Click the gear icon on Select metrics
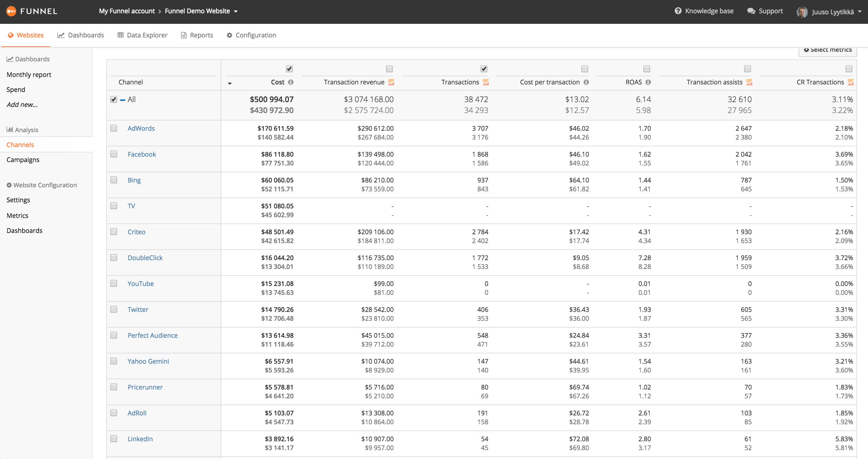The image size is (868, 459). (x=806, y=50)
